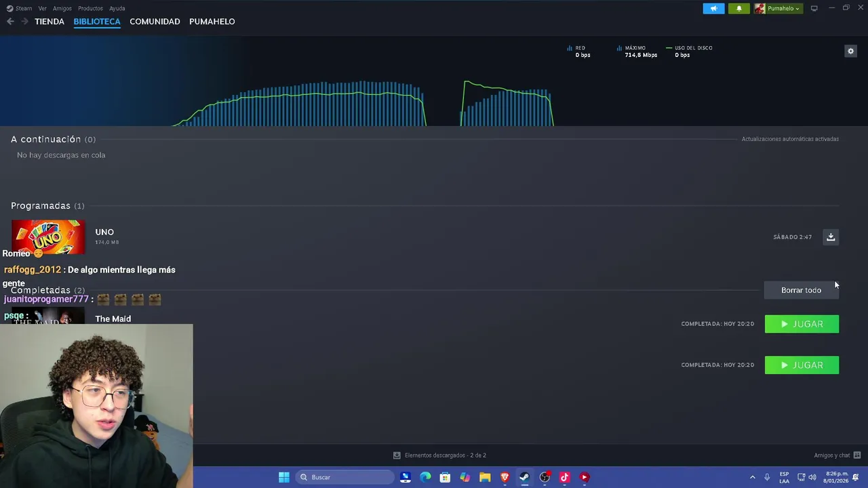
Task: Open the taskbar clock and date
Action: tap(835, 477)
